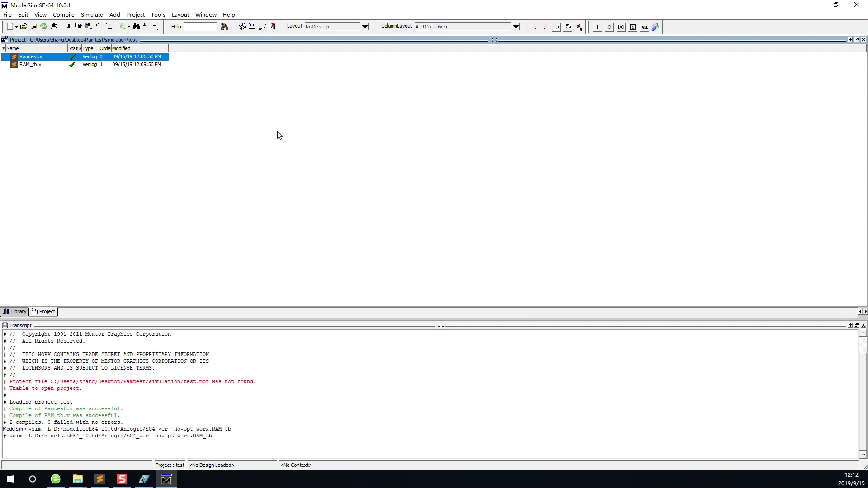Switch to the Project tab
Screen dimensions: 868x488
[43, 311]
